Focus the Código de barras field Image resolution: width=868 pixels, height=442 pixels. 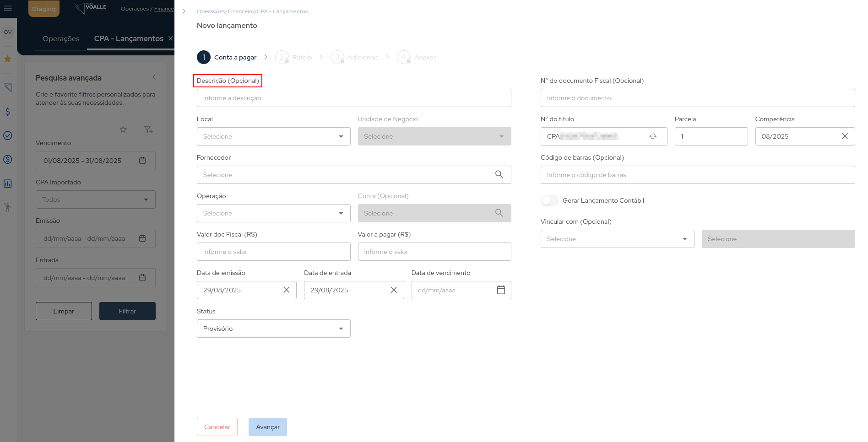click(x=698, y=175)
